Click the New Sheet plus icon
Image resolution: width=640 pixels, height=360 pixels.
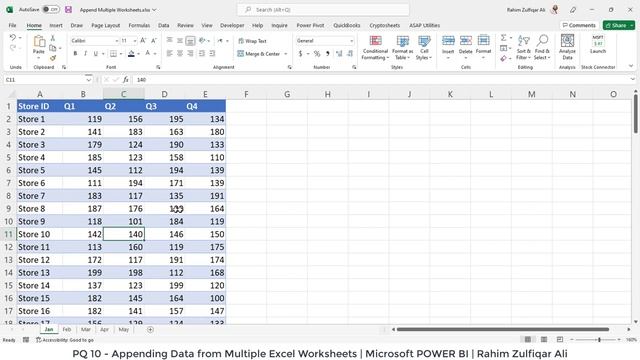click(x=150, y=329)
